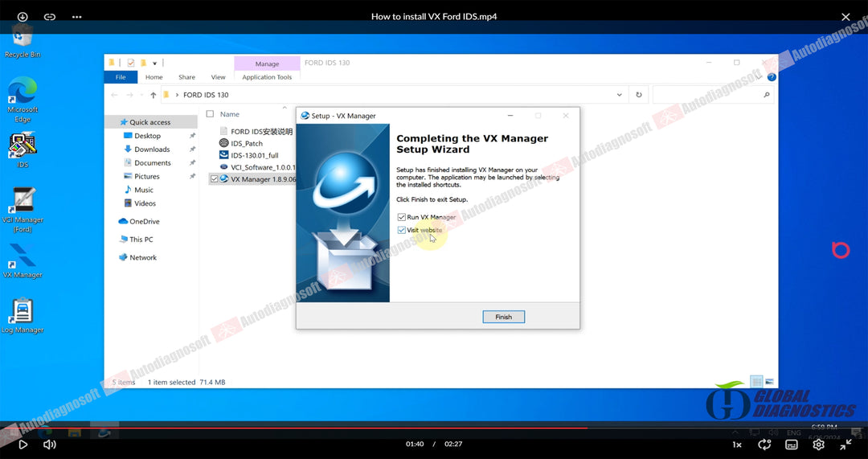Open Videos in the navigation pane
The width and height of the screenshot is (868, 459).
[145, 203]
